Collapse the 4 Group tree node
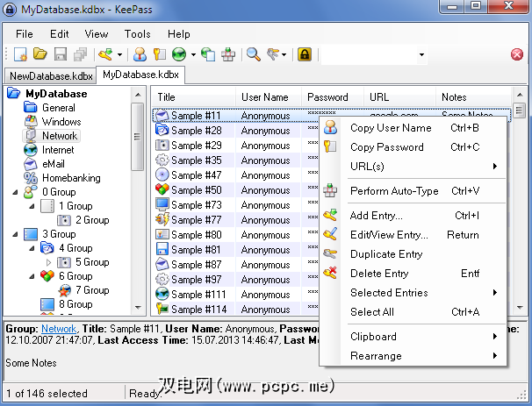The image size is (532, 406). click(x=32, y=248)
